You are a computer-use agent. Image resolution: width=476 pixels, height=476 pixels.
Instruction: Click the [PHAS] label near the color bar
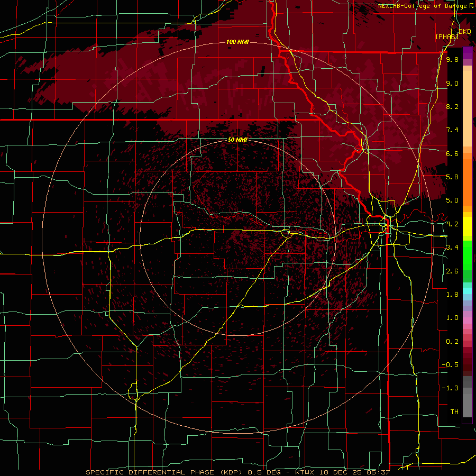point(447,36)
